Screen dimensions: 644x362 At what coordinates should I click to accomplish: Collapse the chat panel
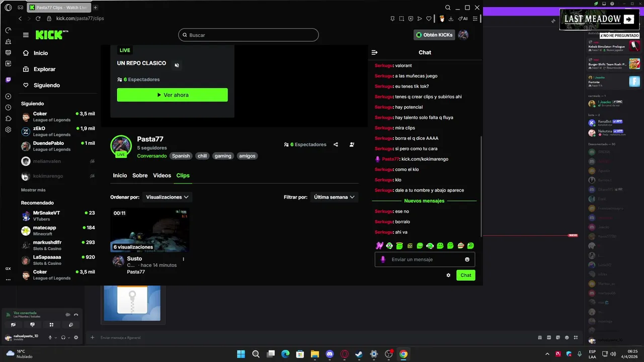[x=374, y=52]
